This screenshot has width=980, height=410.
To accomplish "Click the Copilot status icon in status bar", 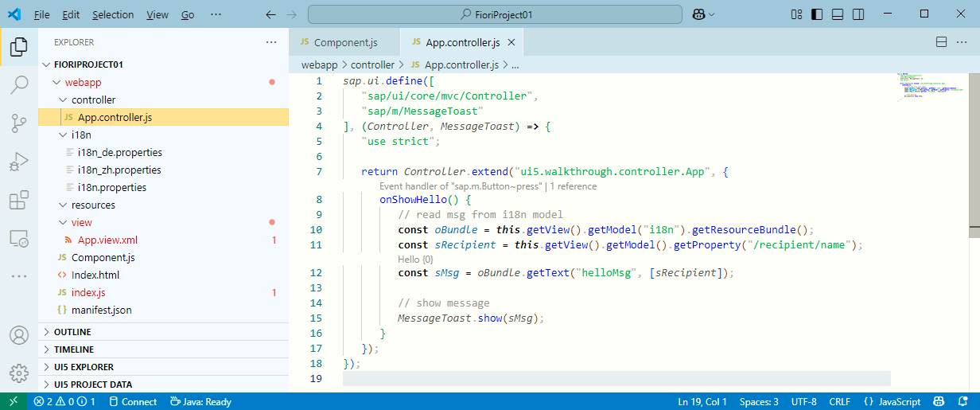I will [939, 402].
